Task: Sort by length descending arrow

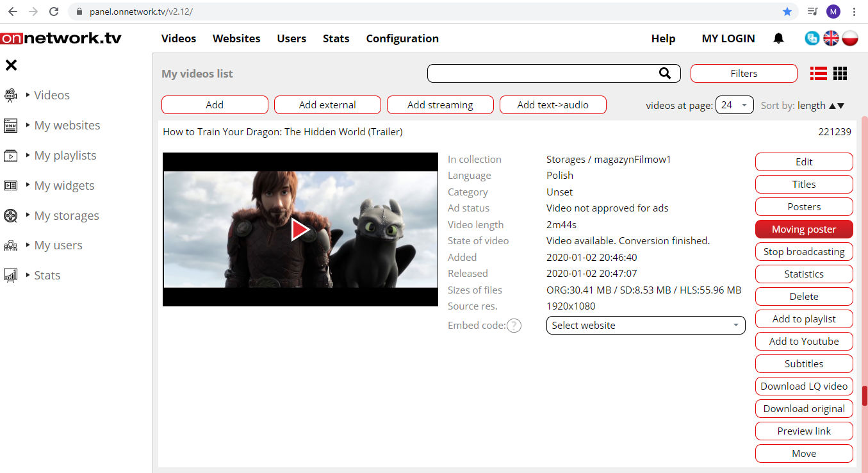Action: tap(841, 106)
